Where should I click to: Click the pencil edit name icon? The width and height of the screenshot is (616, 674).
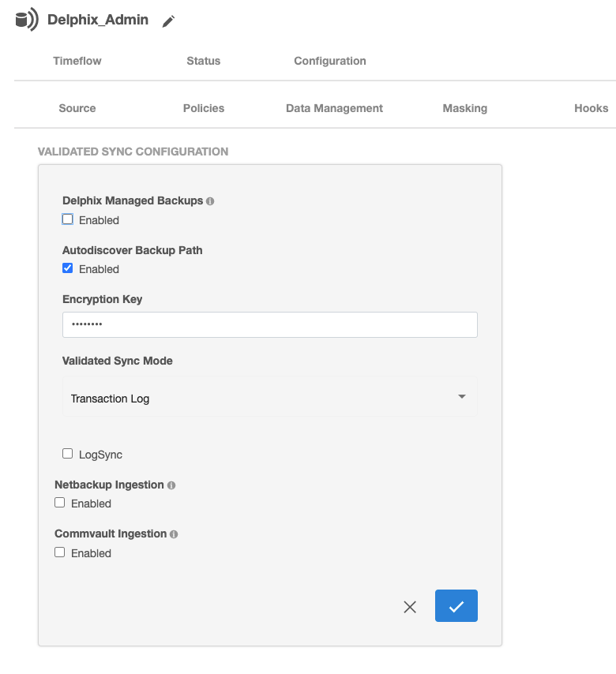[x=168, y=22]
